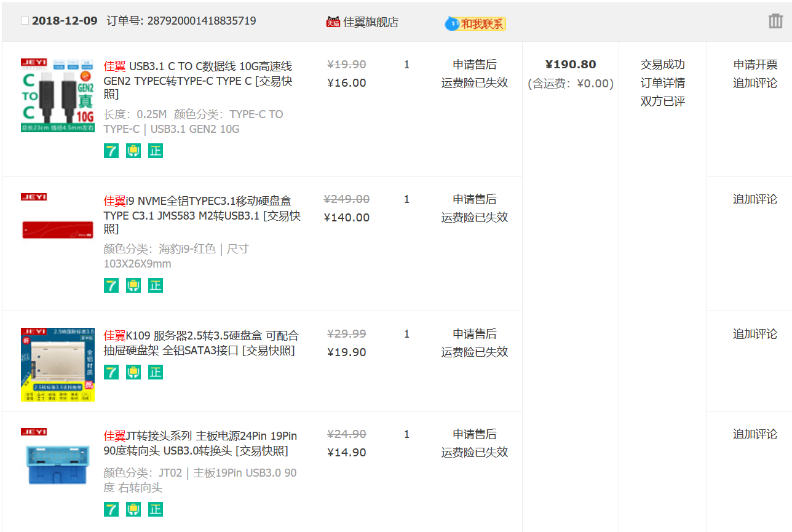Apply 申请售后 for JT adapter
The image size is (792, 532).
tap(475, 434)
